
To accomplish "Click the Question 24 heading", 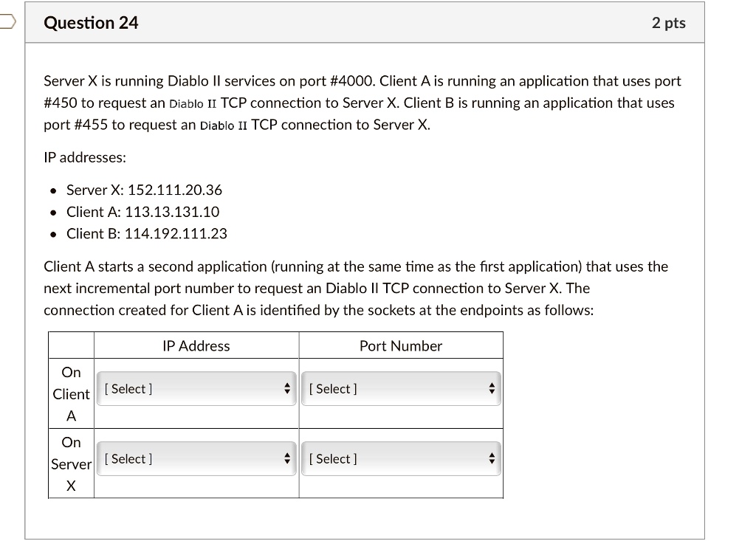I will coord(91,23).
